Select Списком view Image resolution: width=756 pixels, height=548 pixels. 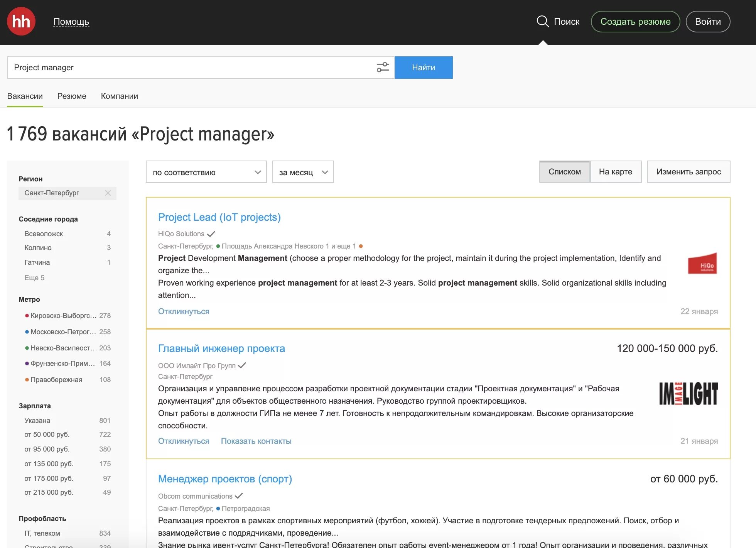click(565, 172)
